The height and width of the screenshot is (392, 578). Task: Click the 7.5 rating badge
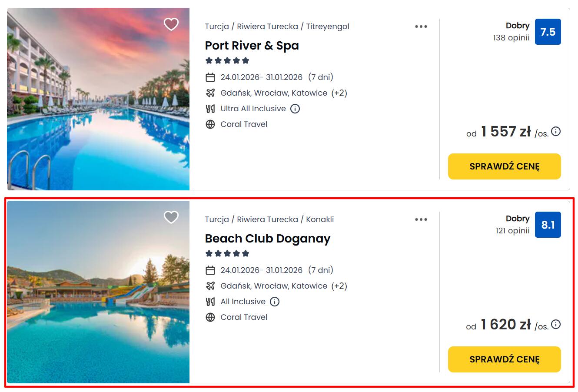548,32
